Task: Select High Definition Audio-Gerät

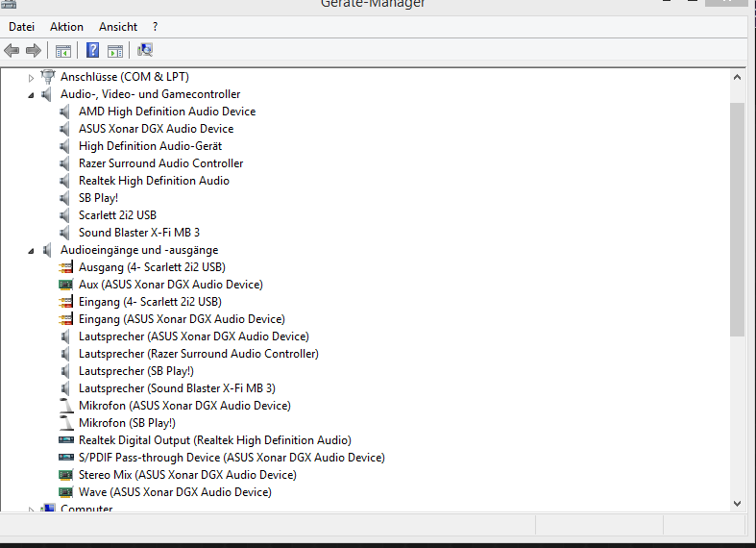Action: (150, 146)
